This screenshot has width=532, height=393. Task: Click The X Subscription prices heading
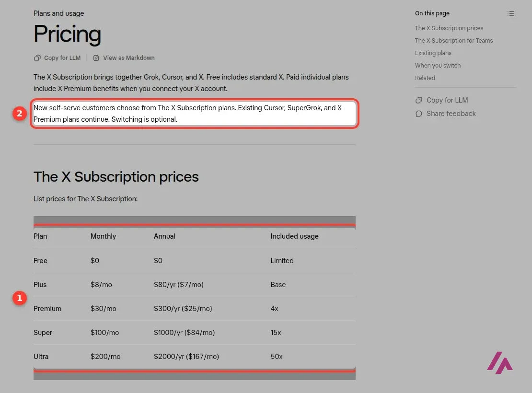click(x=116, y=177)
